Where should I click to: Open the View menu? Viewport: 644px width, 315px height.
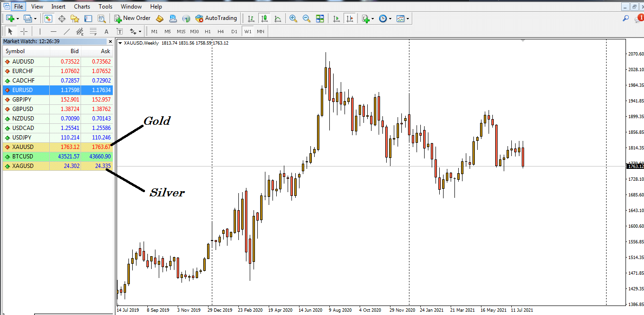(x=37, y=7)
